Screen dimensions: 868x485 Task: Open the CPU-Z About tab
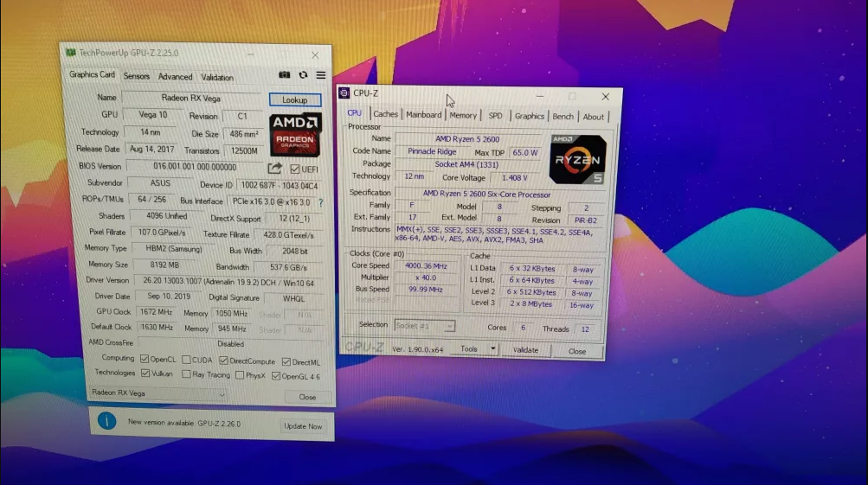coord(594,117)
